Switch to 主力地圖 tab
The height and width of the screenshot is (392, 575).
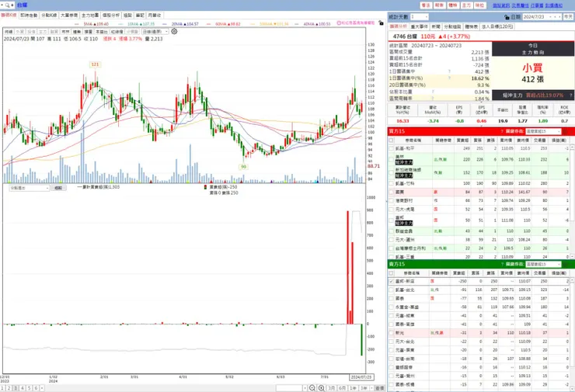click(90, 16)
